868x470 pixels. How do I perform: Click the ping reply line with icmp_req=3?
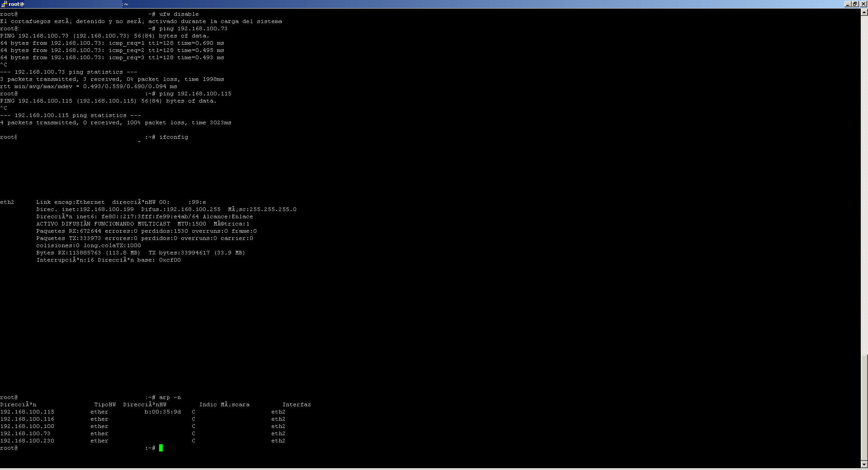tap(112, 57)
